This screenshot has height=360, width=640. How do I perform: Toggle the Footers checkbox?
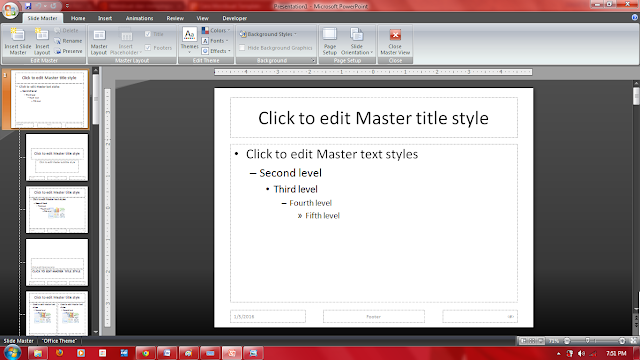[x=148, y=48]
